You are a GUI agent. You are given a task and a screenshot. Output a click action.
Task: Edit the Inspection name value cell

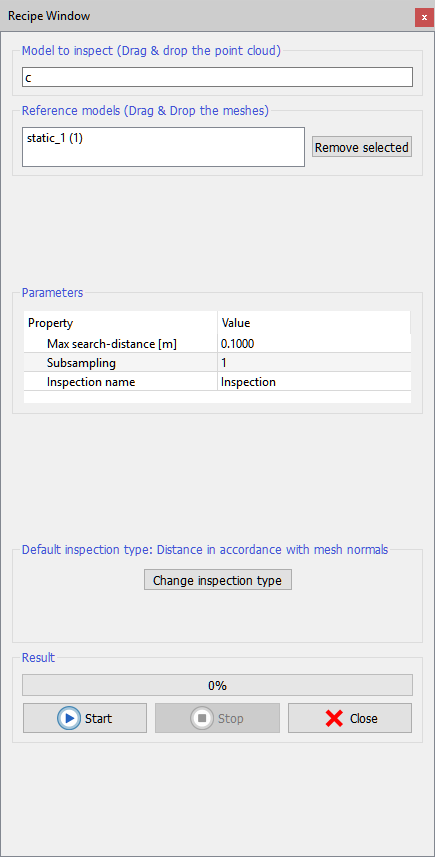point(314,382)
